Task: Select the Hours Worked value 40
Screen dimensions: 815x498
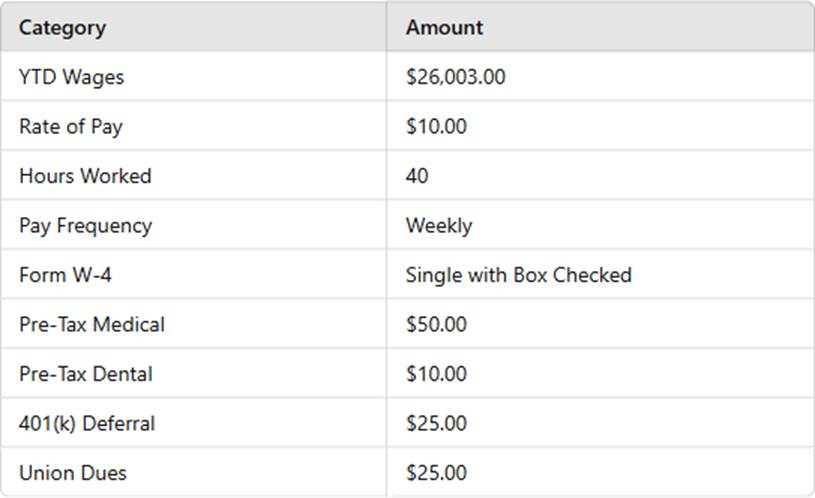Action: [417, 176]
